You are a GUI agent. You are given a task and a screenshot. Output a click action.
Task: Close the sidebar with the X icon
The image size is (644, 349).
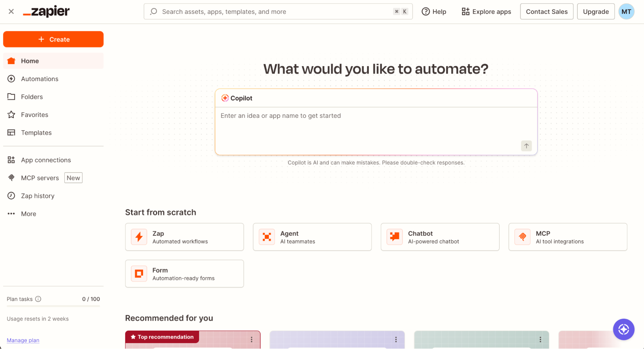[x=11, y=12]
